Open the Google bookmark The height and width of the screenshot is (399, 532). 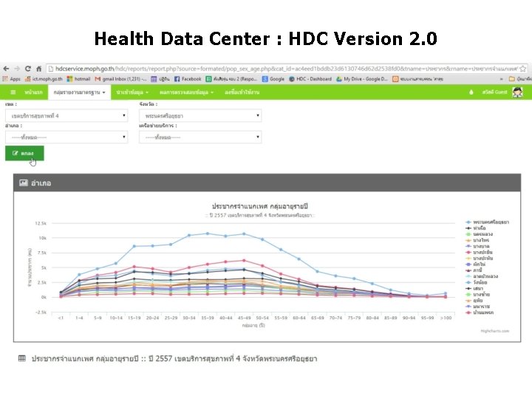click(273, 79)
